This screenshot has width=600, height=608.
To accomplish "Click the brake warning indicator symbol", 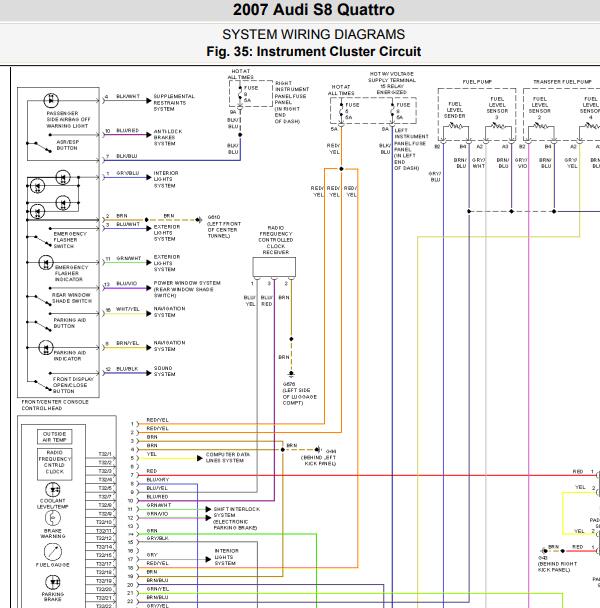I will click(x=53, y=518).
